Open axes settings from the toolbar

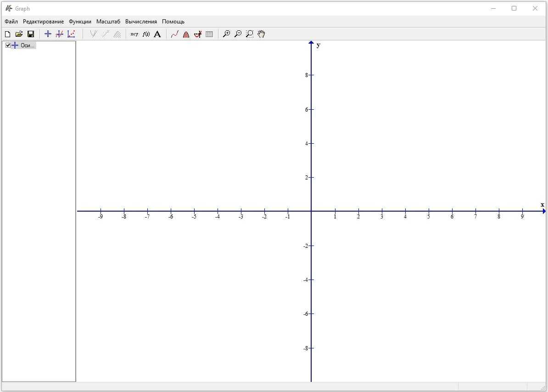[48, 34]
